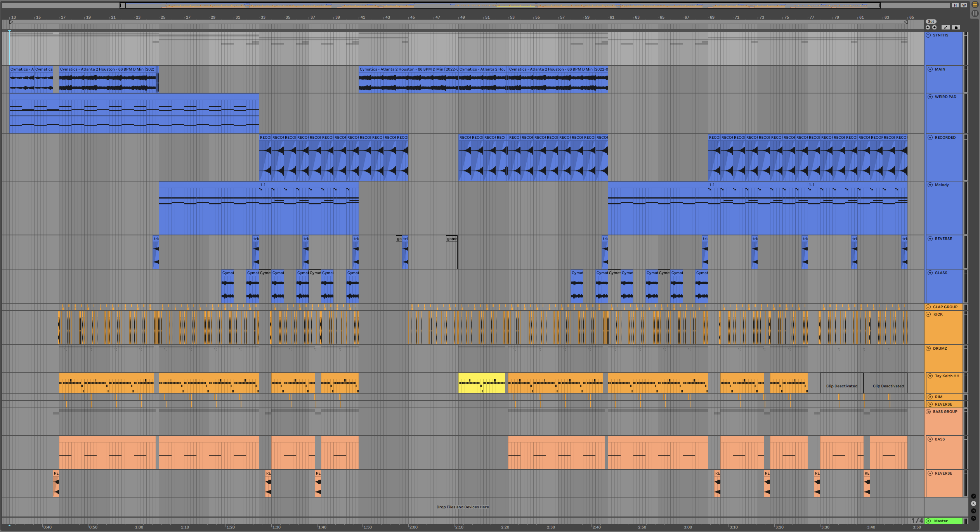Toggle optimize arrangement height H button
The width and height of the screenshot is (980, 532).
(955, 5)
